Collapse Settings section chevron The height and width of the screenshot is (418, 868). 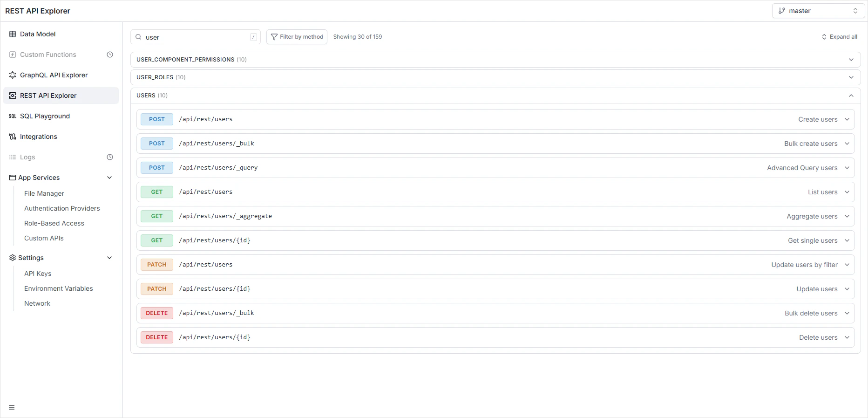(109, 258)
